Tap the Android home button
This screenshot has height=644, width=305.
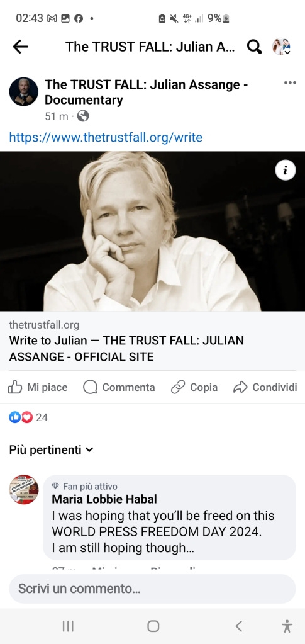[153, 626]
